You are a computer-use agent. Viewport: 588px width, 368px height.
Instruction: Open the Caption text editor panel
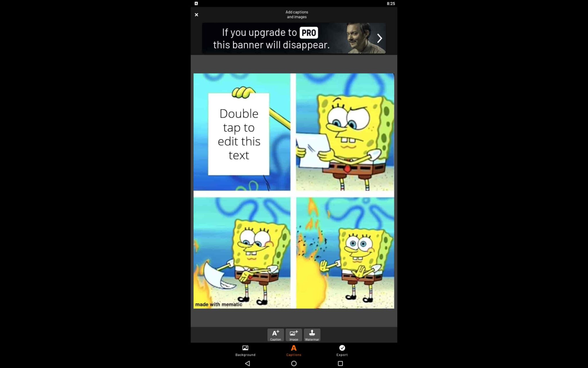pos(275,335)
